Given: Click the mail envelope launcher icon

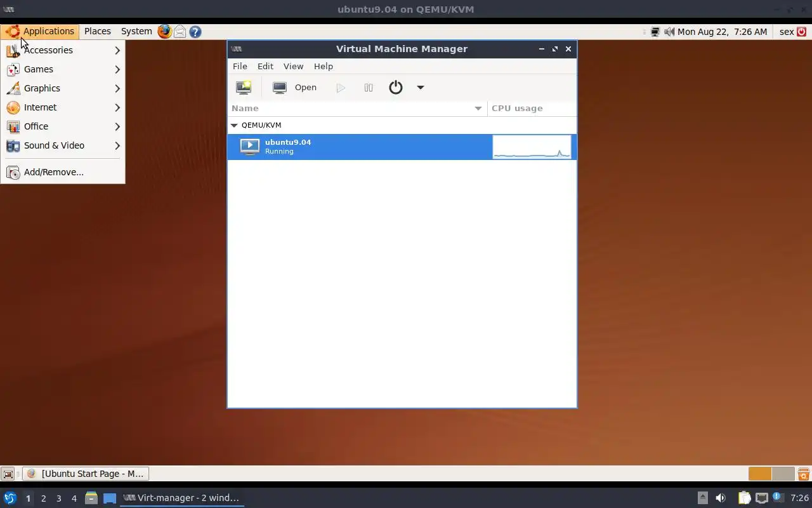Looking at the screenshot, I should pyautogui.click(x=180, y=31).
